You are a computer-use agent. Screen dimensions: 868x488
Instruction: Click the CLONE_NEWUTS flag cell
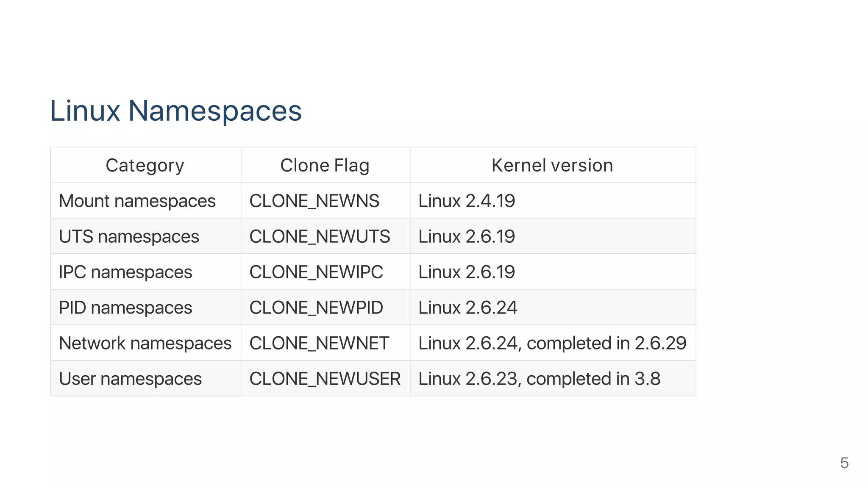tap(320, 236)
